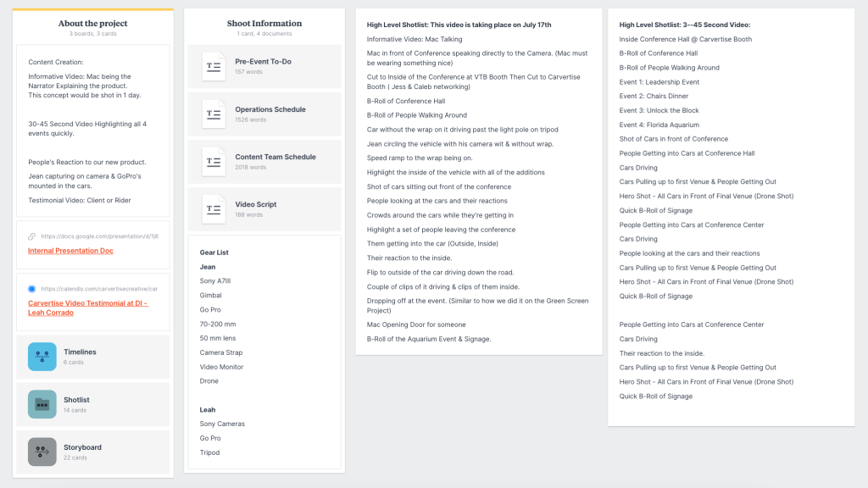The width and height of the screenshot is (868, 488).
Task: Click the yellow color bar above About the project
Action: pyautogui.click(x=93, y=9)
